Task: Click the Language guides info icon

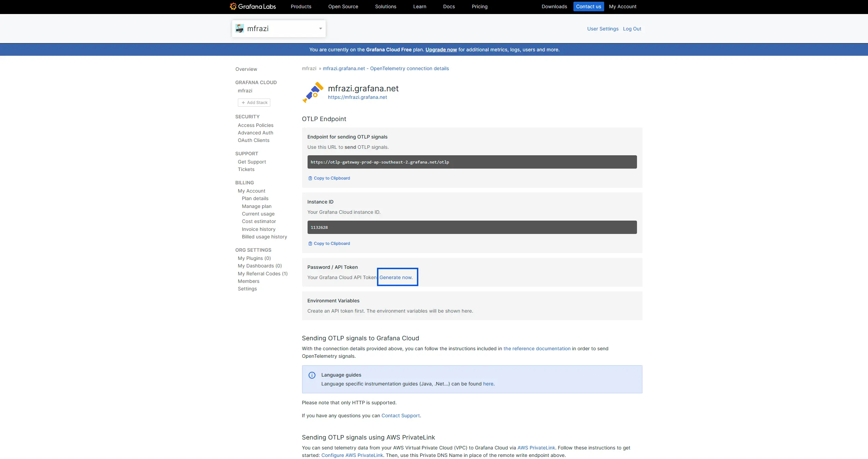Action: pos(312,375)
